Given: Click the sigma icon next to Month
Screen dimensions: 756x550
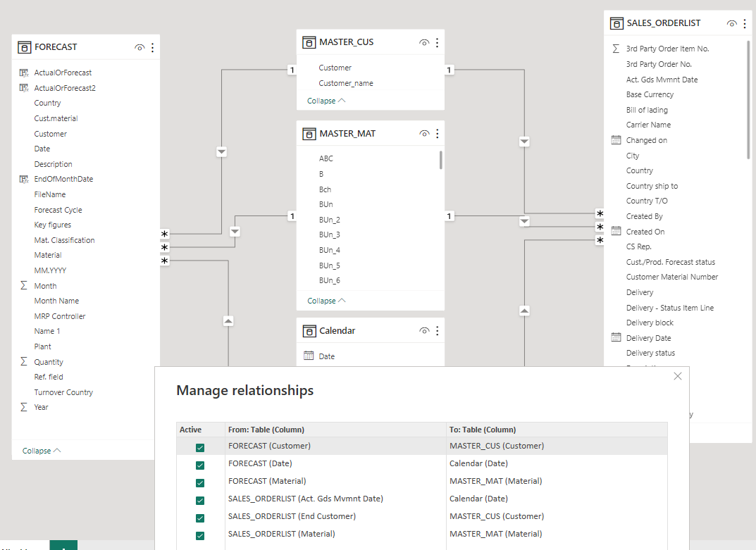Looking at the screenshot, I should (x=24, y=285).
